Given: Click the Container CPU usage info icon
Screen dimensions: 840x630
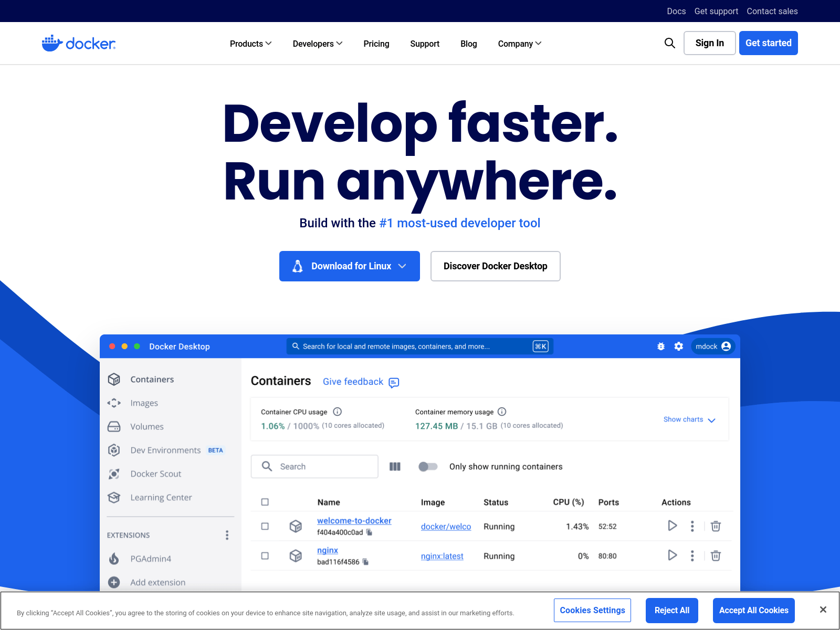Looking at the screenshot, I should coord(338,412).
